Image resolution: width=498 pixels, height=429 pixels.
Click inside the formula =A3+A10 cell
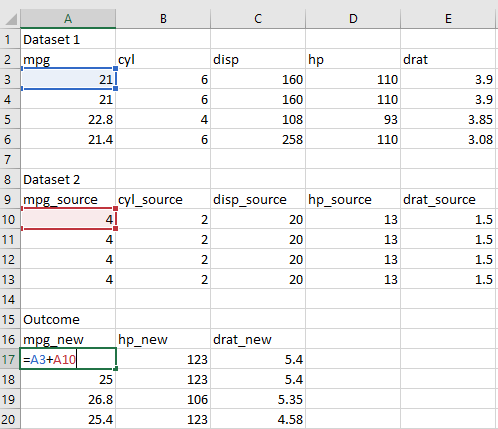click(x=68, y=359)
